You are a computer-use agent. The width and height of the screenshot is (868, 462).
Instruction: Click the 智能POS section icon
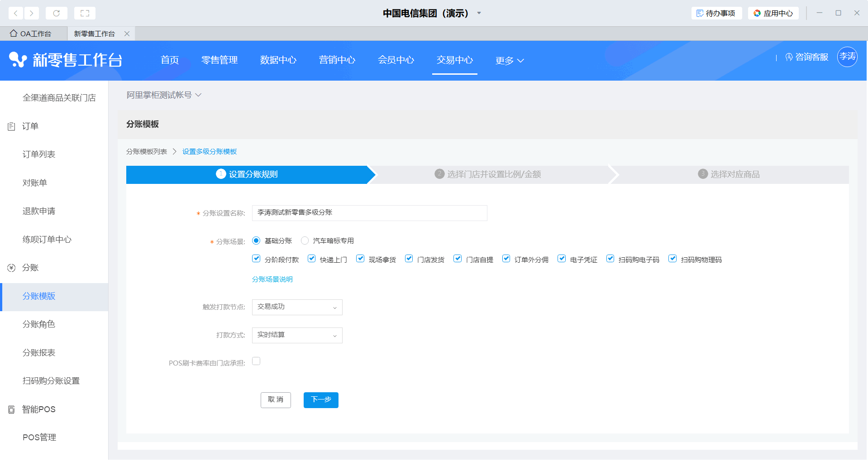(11, 409)
